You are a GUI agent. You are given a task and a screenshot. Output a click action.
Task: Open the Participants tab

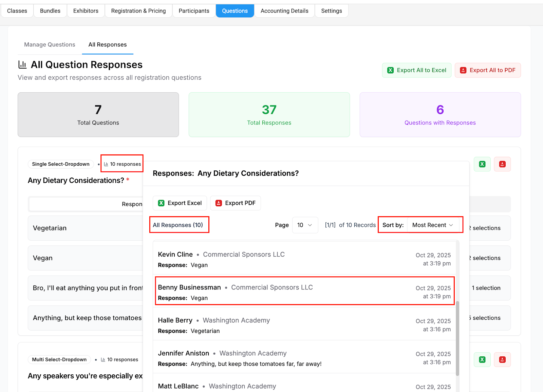pyautogui.click(x=194, y=11)
